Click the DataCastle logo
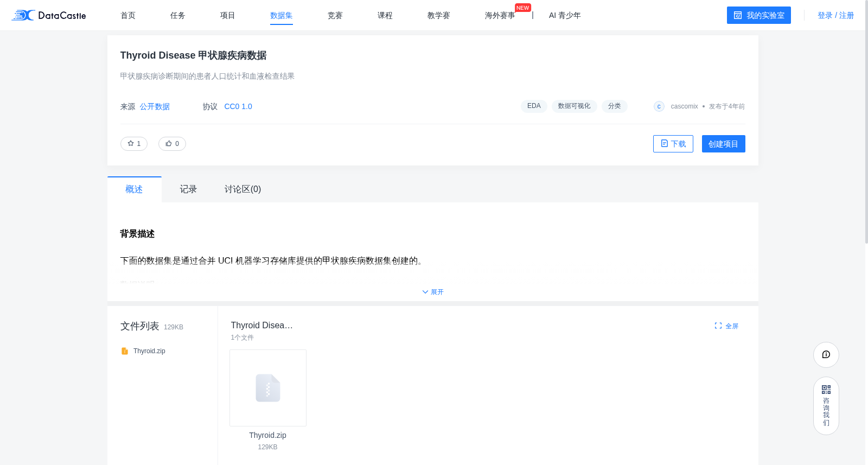868x465 pixels. coord(49,15)
